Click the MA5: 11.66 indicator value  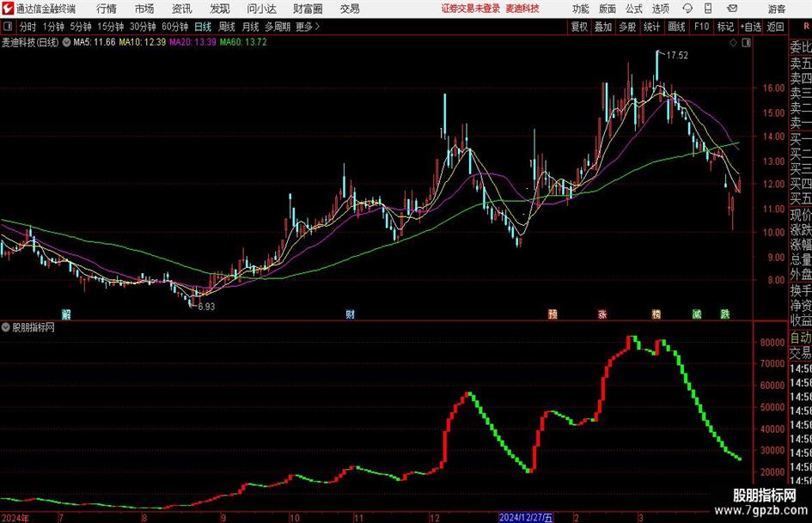click(x=95, y=42)
